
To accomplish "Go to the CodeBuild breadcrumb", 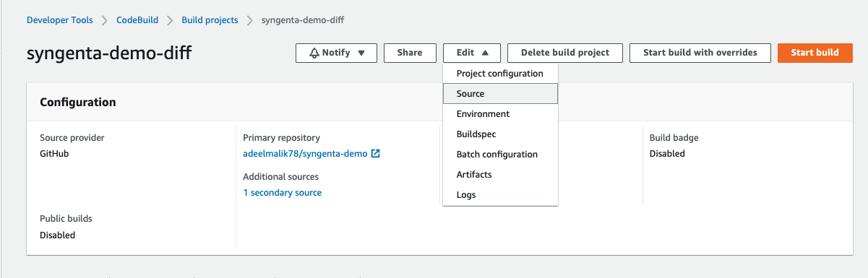I will (x=137, y=20).
